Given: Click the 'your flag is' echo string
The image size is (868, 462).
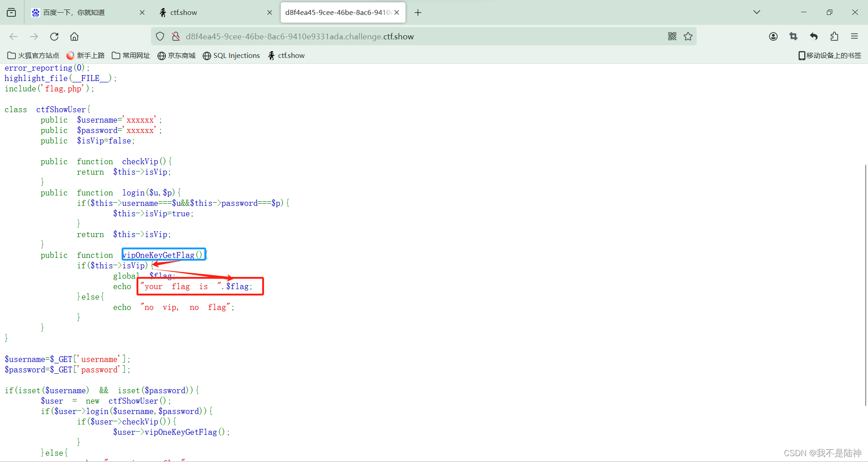Looking at the screenshot, I should click(181, 286).
